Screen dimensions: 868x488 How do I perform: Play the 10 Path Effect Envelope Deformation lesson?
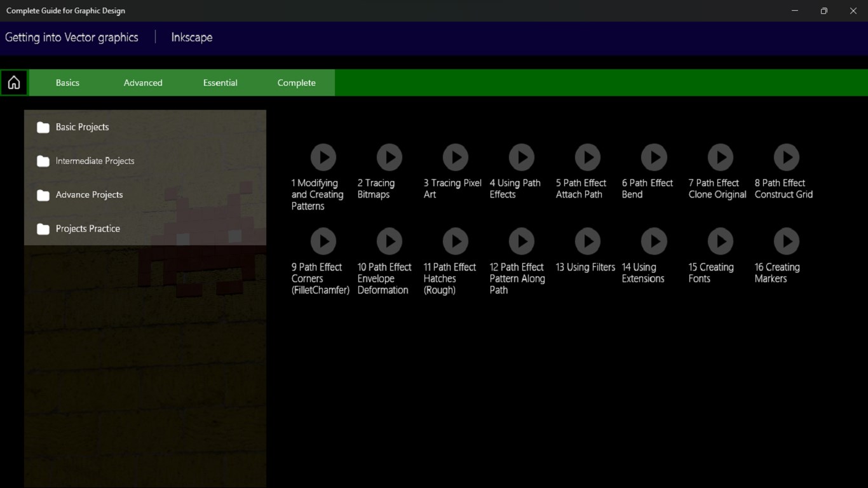point(390,241)
